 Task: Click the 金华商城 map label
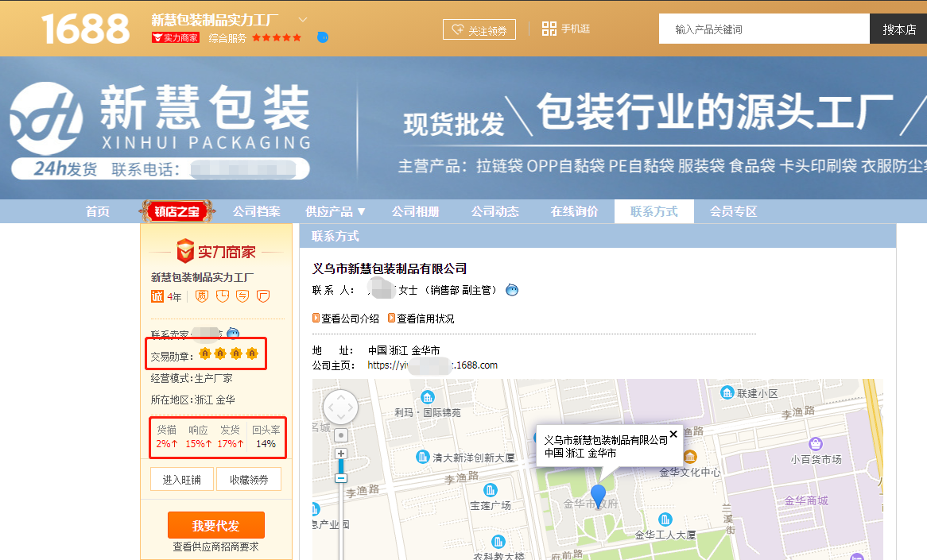tap(806, 500)
